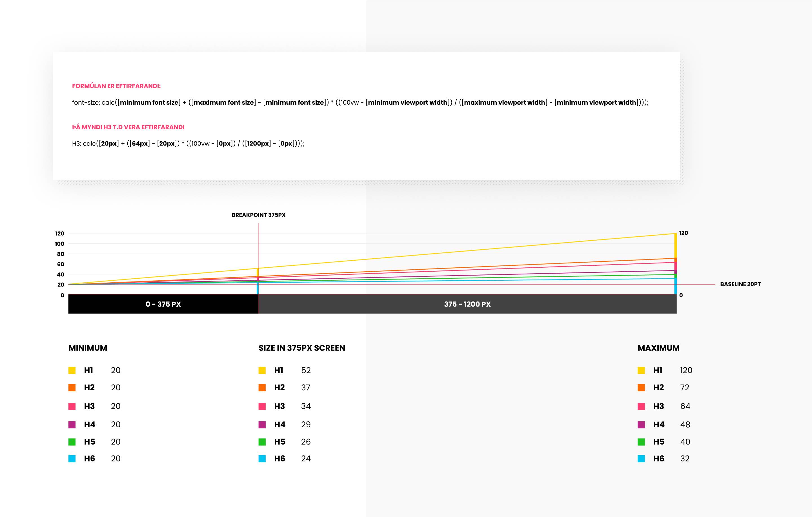Click the orange H2 swatch under Minimum

click(x=72, y=388)
